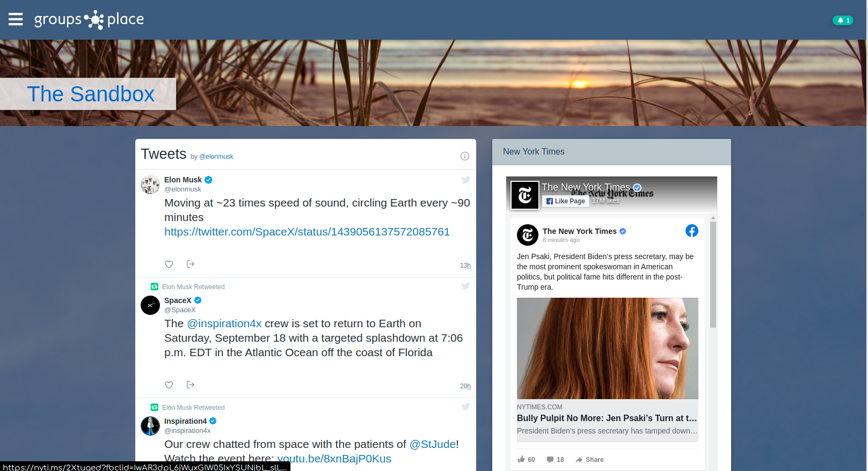Click the groups place logo
Screen dimensions: 868x471
89,20
